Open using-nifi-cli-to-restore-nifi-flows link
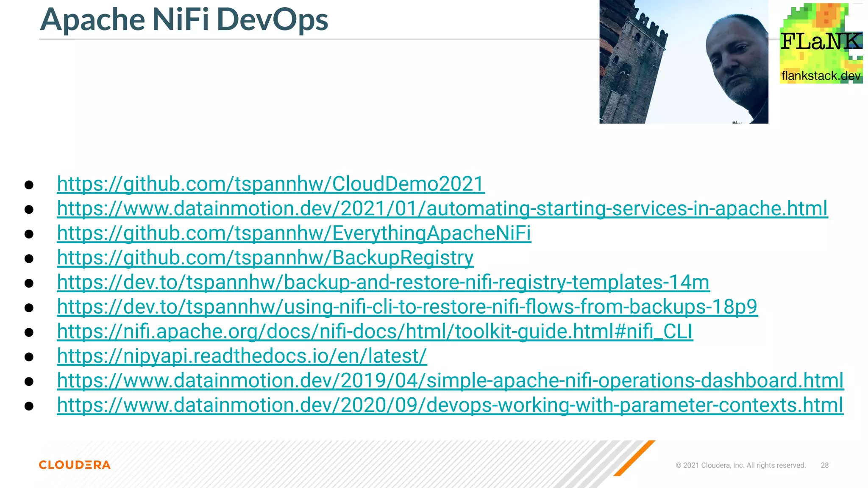Viewport: 868px width, 488px height. (x=407, y=307)
